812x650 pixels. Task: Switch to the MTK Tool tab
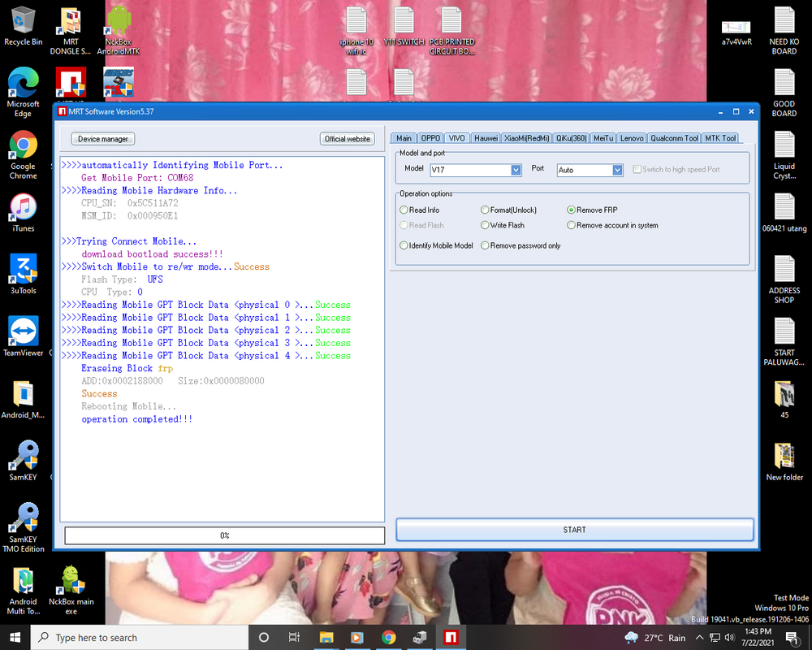[x=720, y=138]
